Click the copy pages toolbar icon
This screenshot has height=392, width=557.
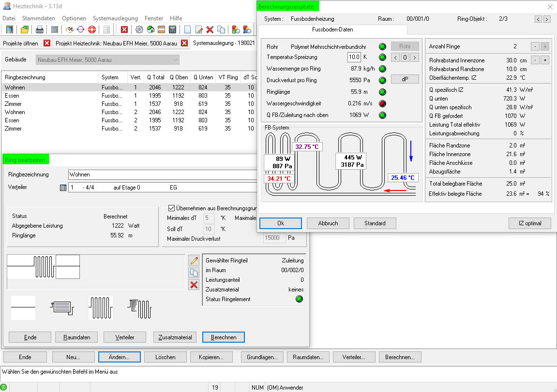point(221,29)
